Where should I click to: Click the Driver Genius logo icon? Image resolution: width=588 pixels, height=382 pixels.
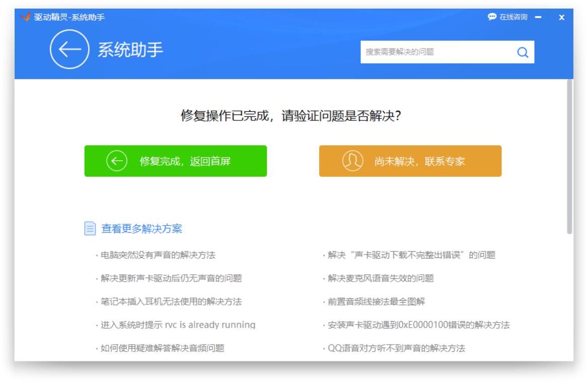click(26, 17)
